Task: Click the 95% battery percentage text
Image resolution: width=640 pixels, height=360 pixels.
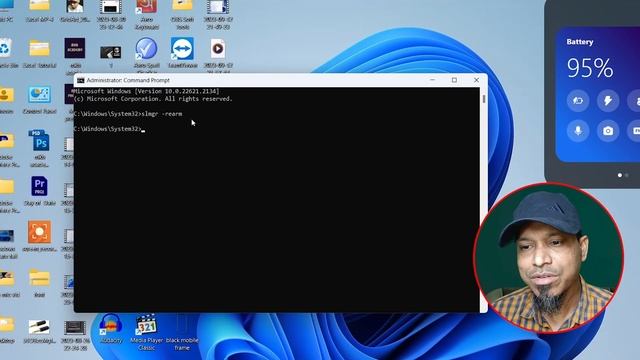Action: pos(590,68)
